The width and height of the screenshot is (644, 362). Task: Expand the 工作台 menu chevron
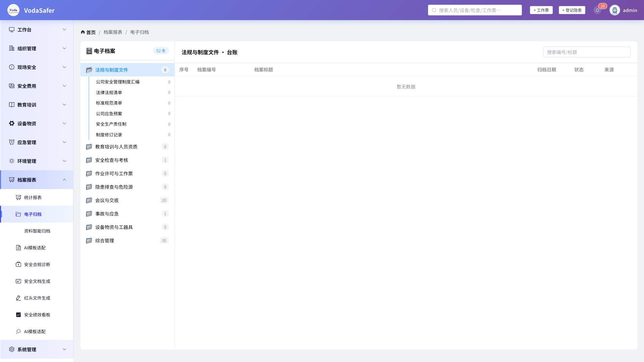click(x=64, y=29)
